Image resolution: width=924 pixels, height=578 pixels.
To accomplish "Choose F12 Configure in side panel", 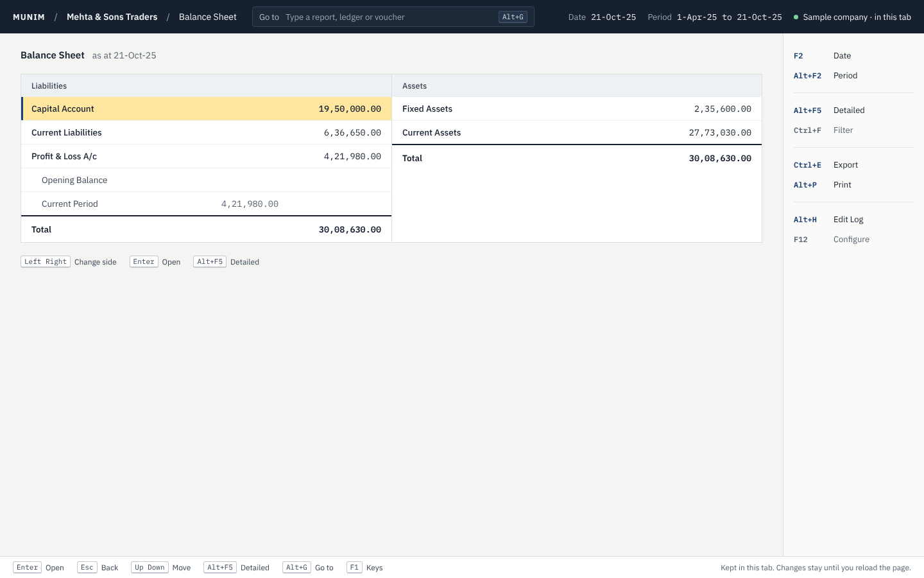I will [853, 240].
